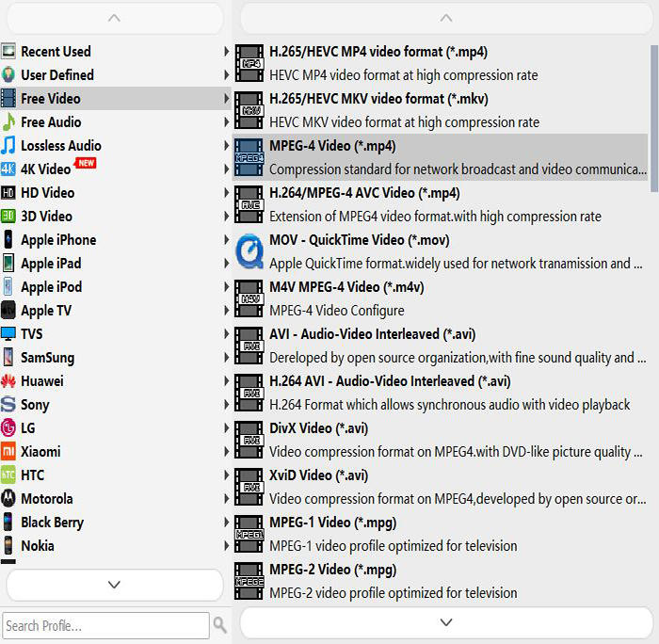The image size is (659, 644).
Task: Click the Sony logo icon
Action: coord(8,405)
